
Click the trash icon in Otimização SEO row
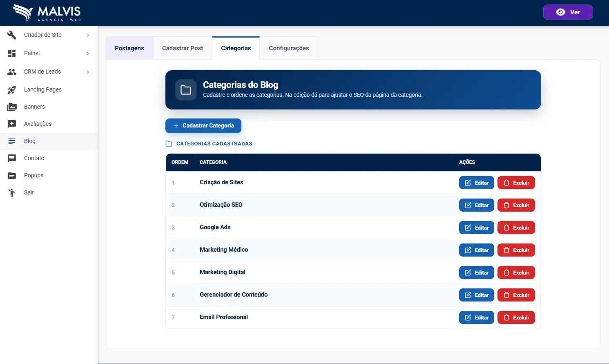506,205
